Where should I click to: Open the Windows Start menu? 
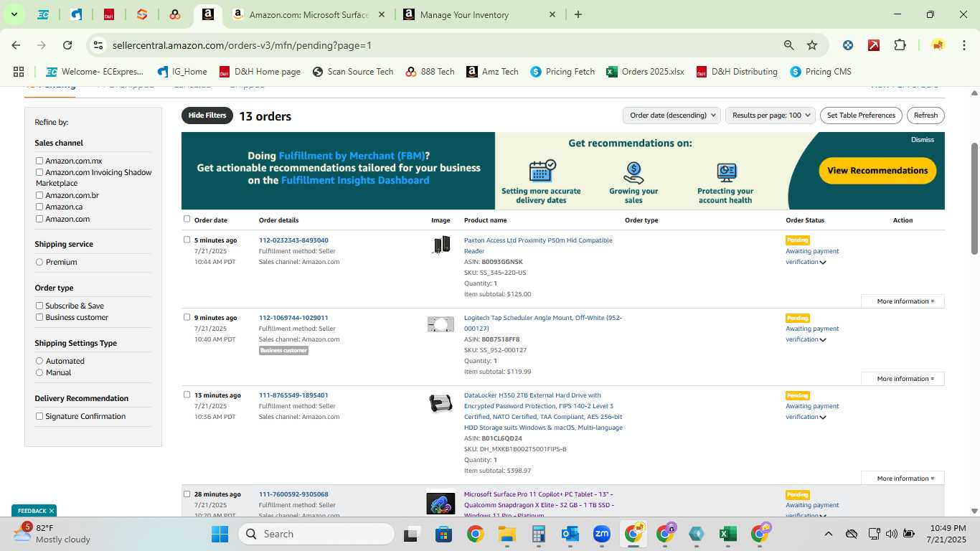pos(220,534)
